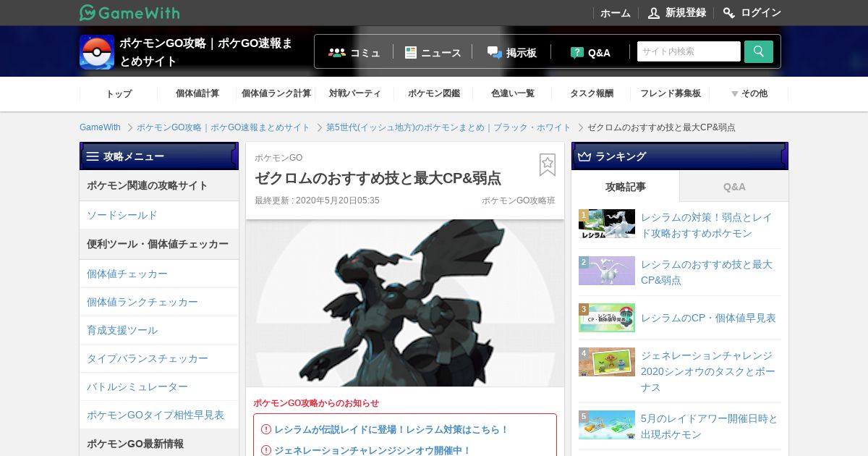
Task: Click the green search magnifier button
Action: (x=759, y=51)
